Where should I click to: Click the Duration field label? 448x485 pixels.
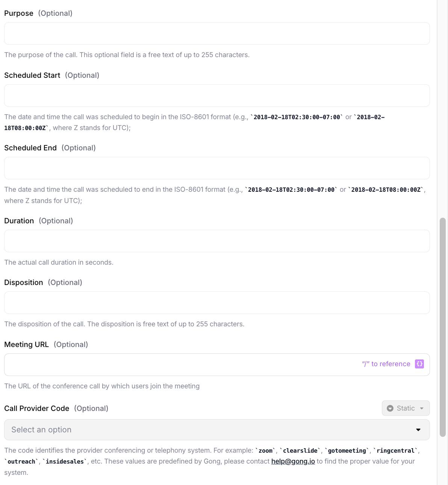tap(19, 221)
